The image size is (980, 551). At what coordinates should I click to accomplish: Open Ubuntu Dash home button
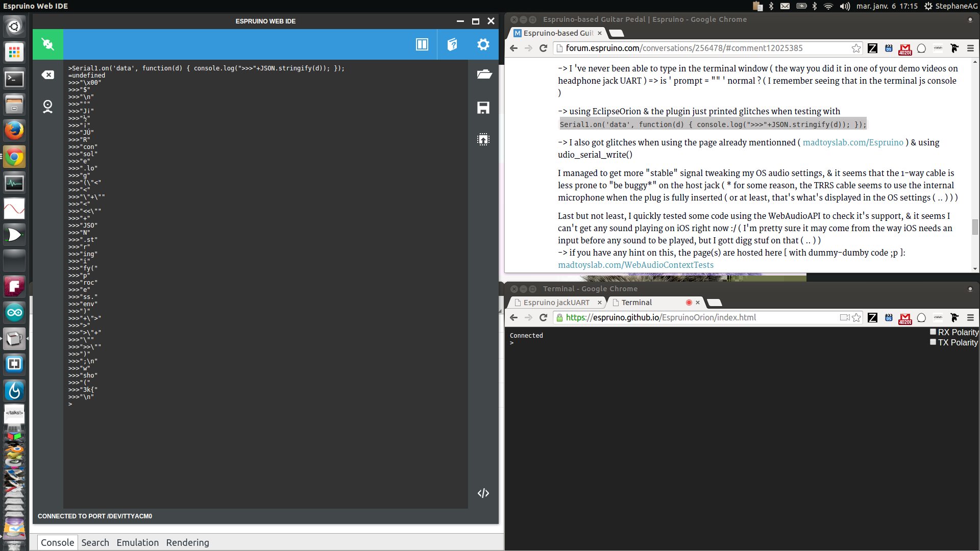click(14, 26)
